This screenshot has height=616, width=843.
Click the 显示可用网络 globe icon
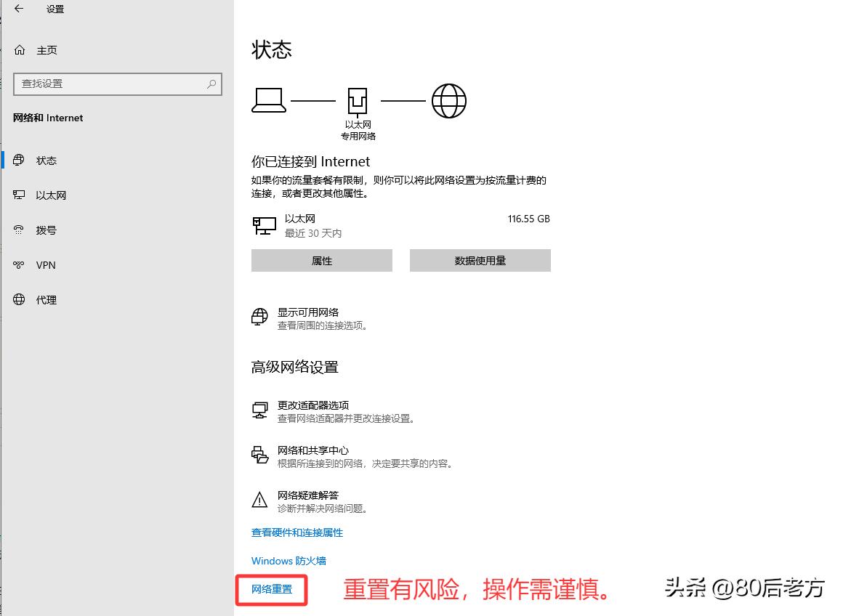coord(259,316)
